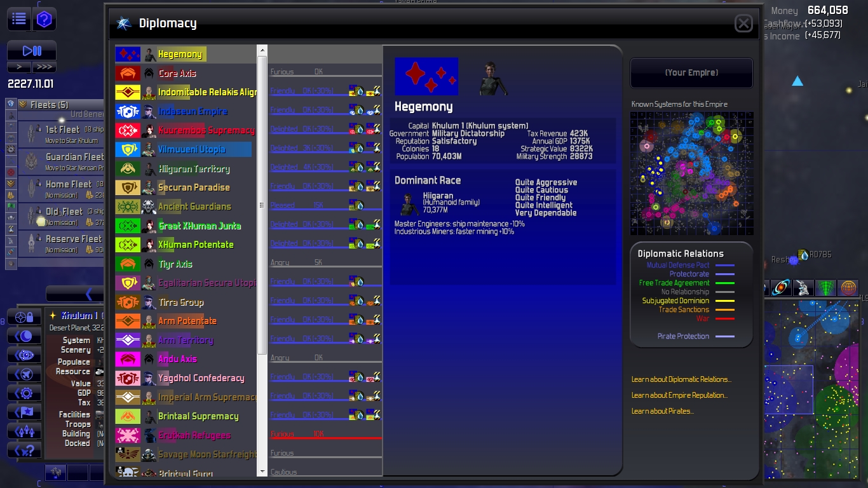Select the globe icon in left strip
868x488 pixels.
tap(11, 104)
